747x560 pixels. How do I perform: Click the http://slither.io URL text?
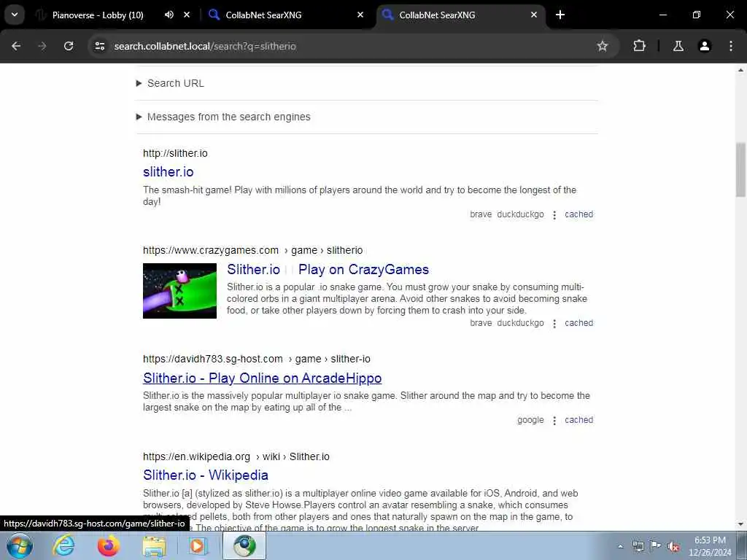click(x=175, y=153)
